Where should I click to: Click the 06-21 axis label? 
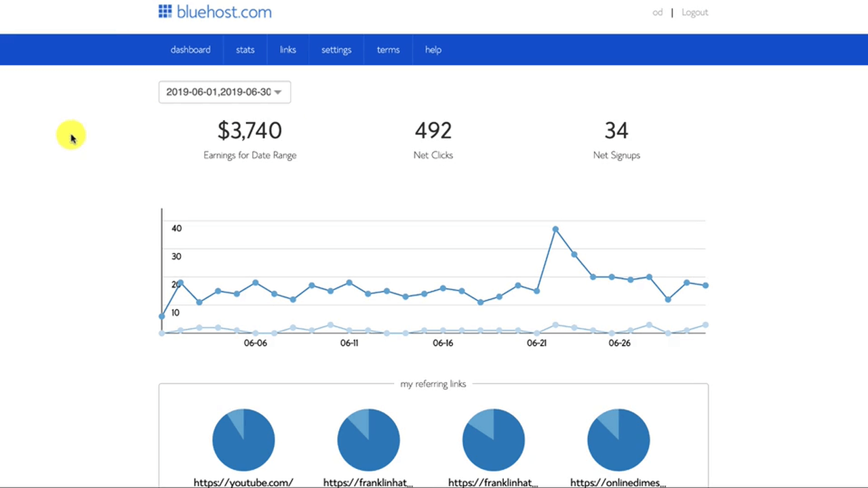pyautogui.click(x=536, y=343)
